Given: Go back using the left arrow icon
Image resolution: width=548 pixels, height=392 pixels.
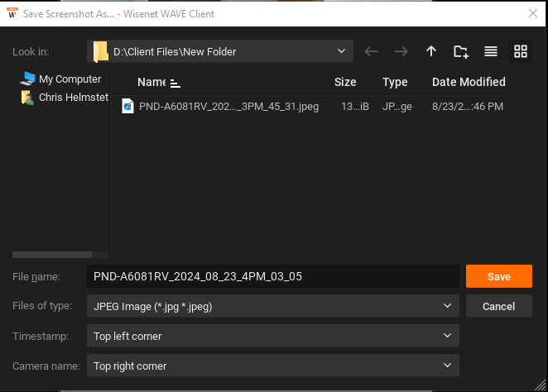Looking at the screenshot, I should pos(371,51).
